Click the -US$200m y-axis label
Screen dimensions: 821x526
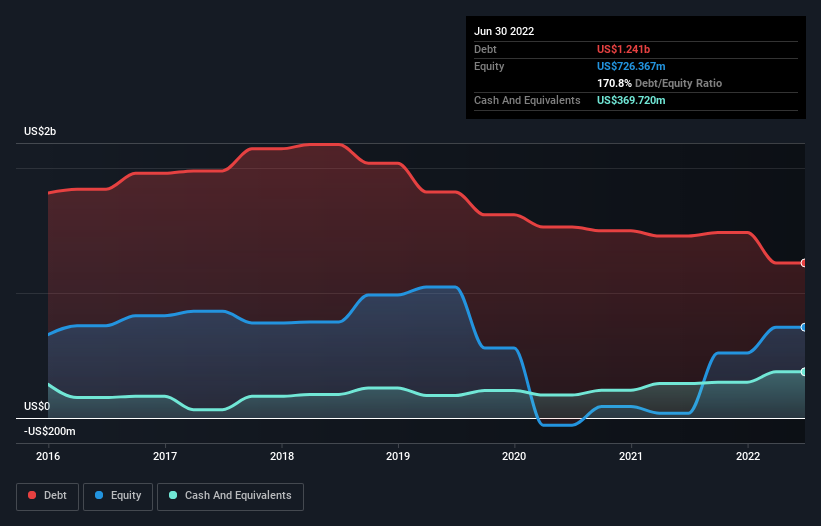[x=50, y=431]
